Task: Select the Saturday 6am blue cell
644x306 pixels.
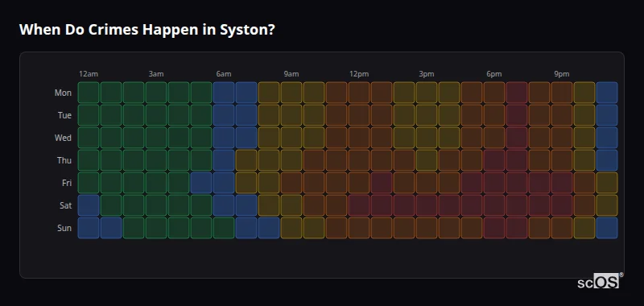Action: pyautogui.click(x=224, y=205)
